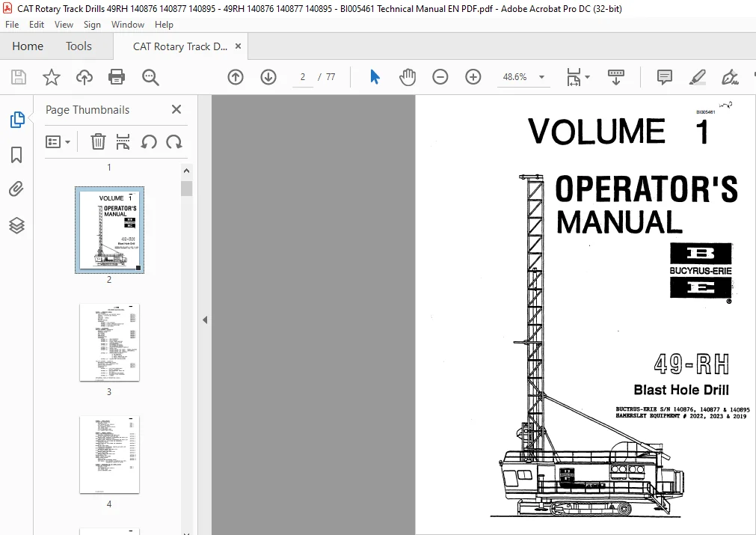The width and height of the screenshot is (756, 535).
Task: Open thumbnail options menu dropdown
Action: coord(58,142)
